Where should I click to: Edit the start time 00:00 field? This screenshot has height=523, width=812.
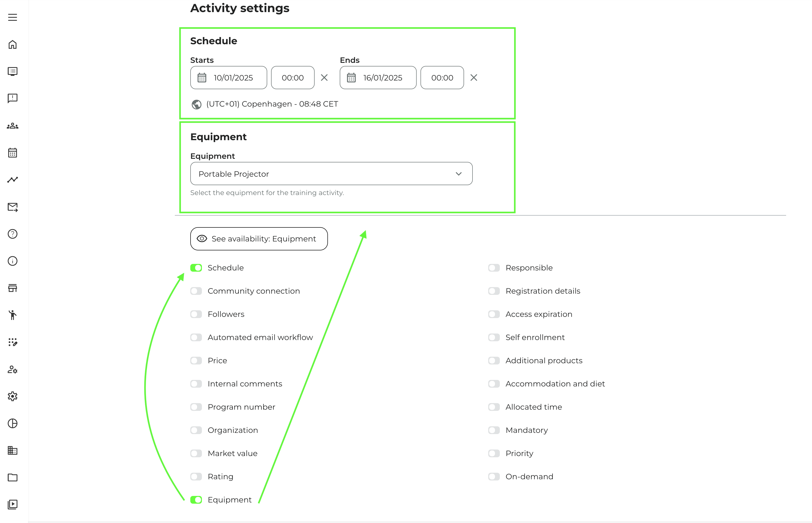click(x=293, y=78)
